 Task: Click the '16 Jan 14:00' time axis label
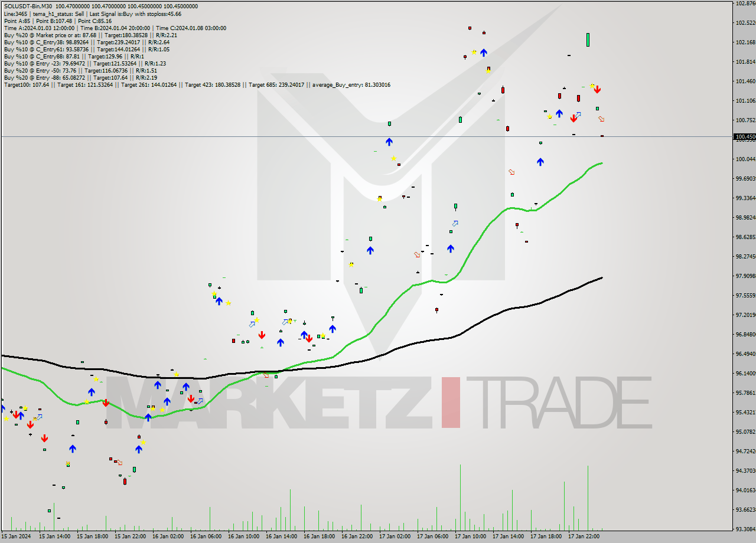point(282,537)
